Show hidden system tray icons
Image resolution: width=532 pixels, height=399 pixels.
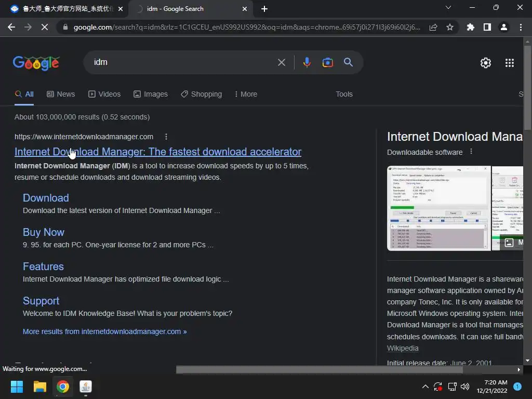[x=425, y=387]
